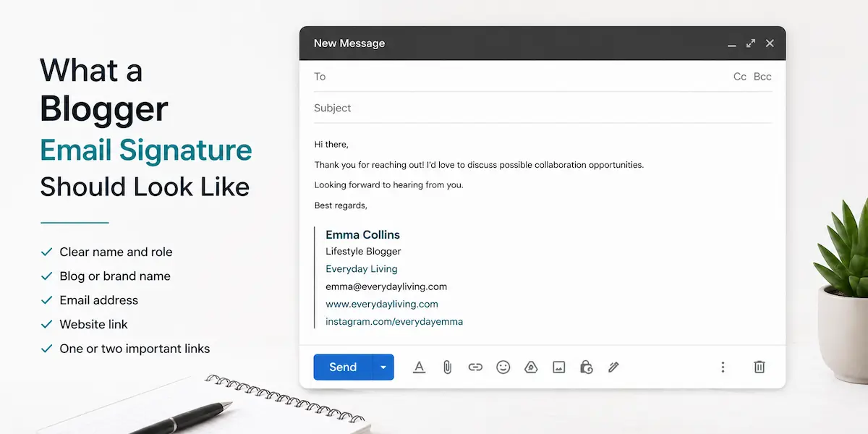Click emma@everydayliving.com in the signature
The height and width of the screenshot is (434, 868).
pos(386,286)
